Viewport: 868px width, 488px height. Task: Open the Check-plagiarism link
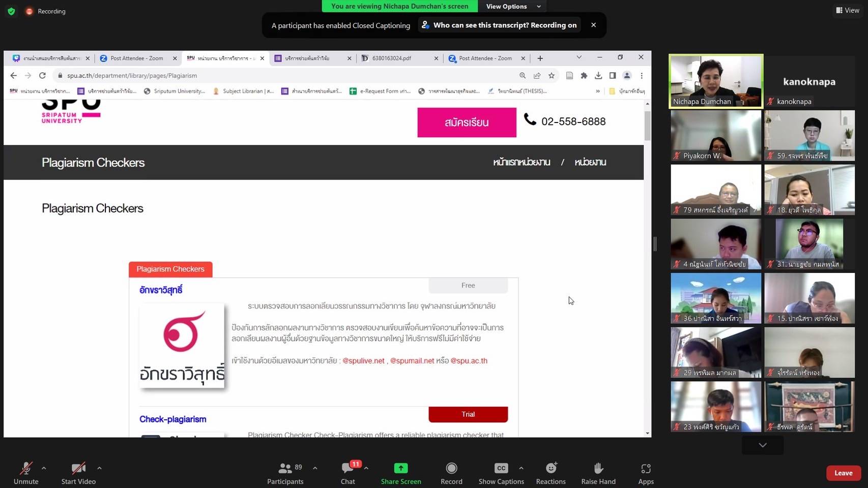point(173,419)
